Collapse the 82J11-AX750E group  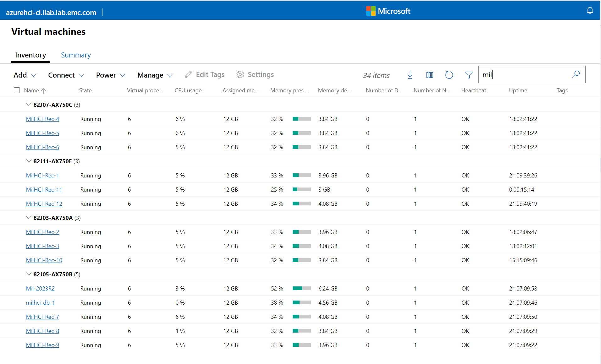tap(29, 161)
